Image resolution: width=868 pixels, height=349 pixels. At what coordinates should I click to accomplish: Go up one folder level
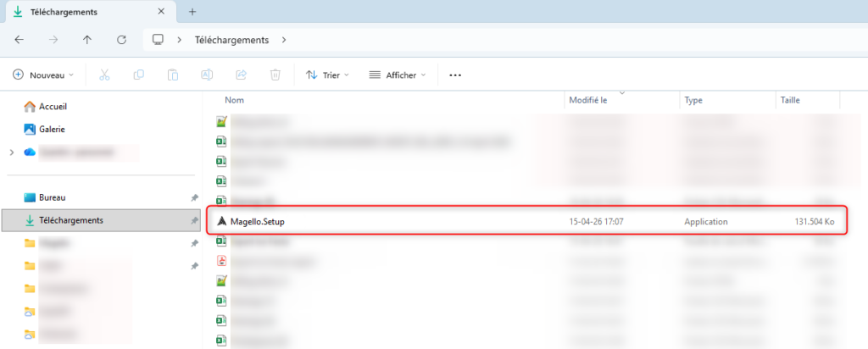(x=87, y=40)
